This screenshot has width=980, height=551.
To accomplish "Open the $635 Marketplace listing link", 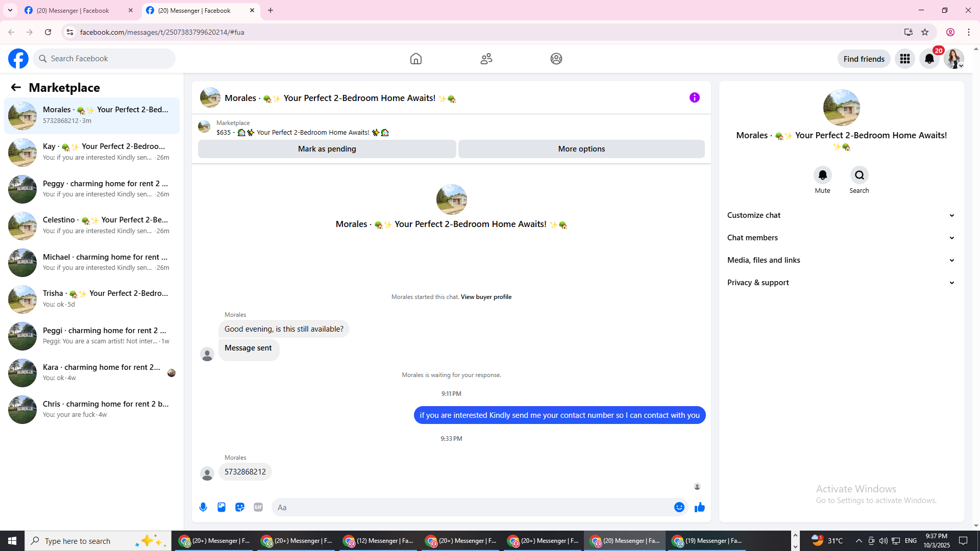I will (303, 133).
